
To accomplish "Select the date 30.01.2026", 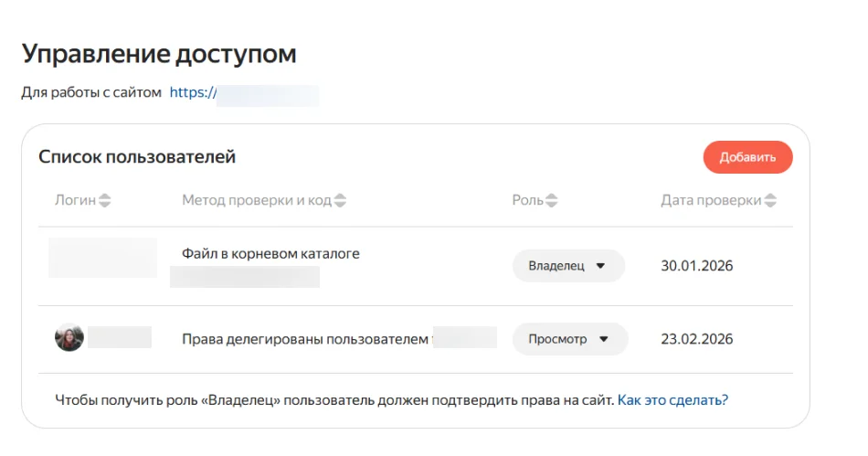I will [x=696, y=266].
